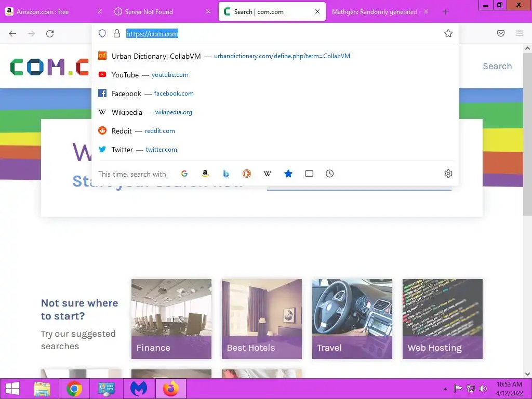The height and width of the screenshot is (399, 532).
Task: Open the Web Hosting category tile
Action: [x=443, y=318]
